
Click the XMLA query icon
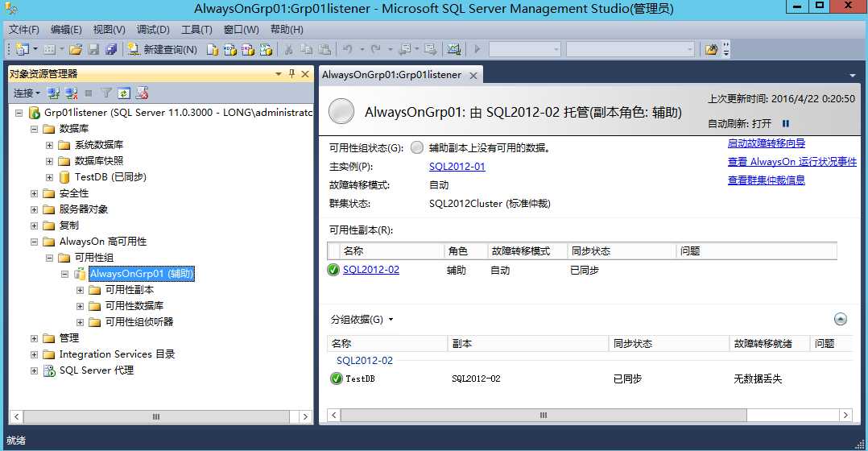[x=266, y=49]
